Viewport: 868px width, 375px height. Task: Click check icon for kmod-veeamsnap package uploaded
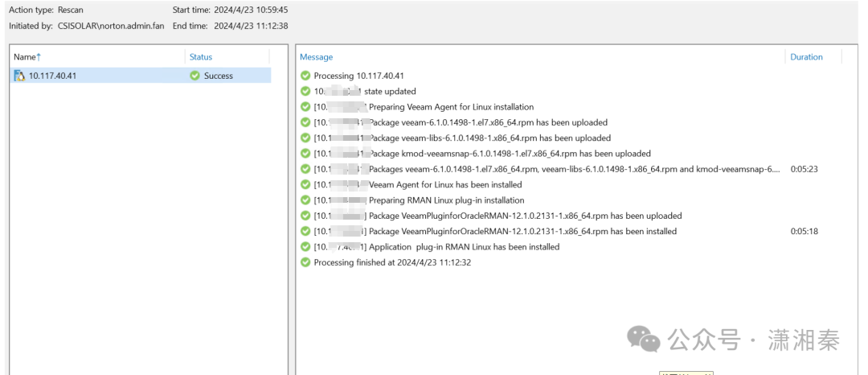305,154
